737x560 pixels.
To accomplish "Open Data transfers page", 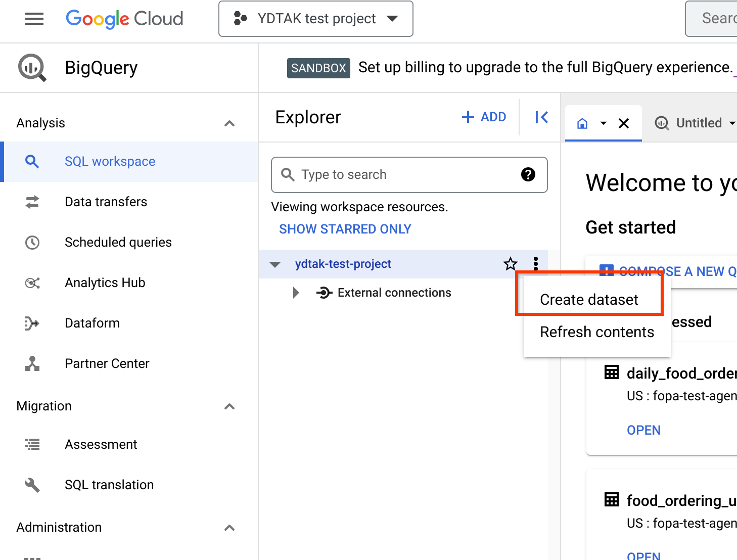I will (x=106, y=202).
